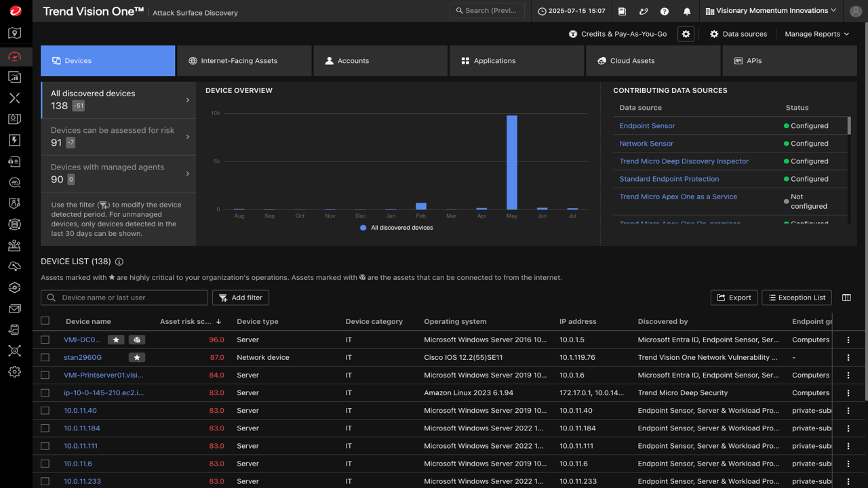Open the help question mark icon

(x=665, y=12)
